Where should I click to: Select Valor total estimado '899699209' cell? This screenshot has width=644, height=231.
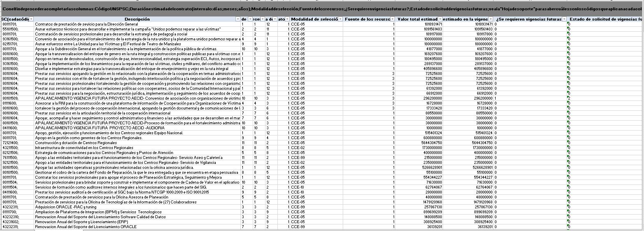coord(420,212)
